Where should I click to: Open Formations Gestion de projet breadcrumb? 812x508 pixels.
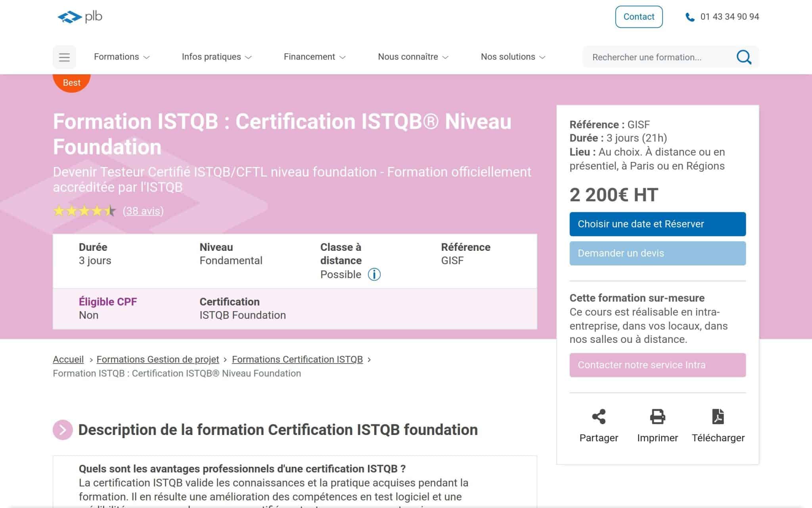158,359
